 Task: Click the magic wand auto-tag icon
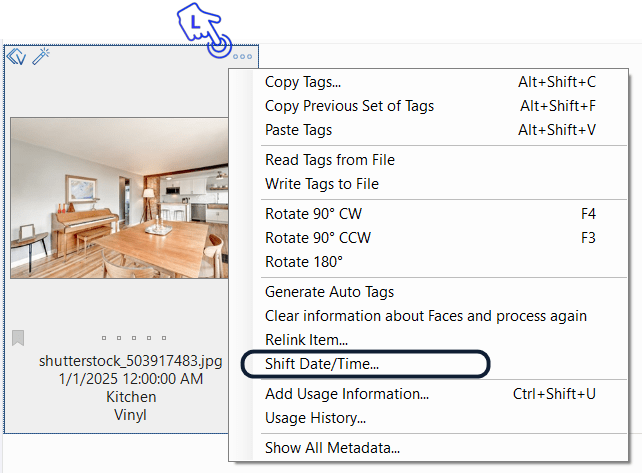tap(41, 57)
